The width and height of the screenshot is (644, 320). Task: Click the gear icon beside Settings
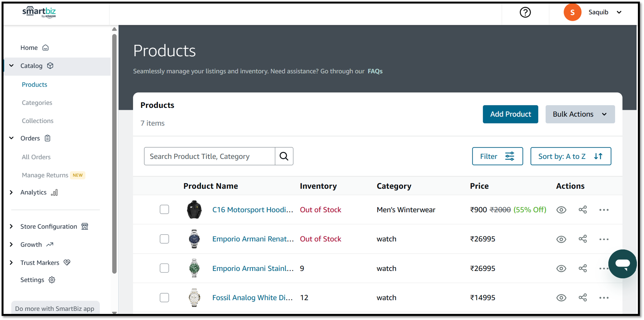tap(52, 280)
